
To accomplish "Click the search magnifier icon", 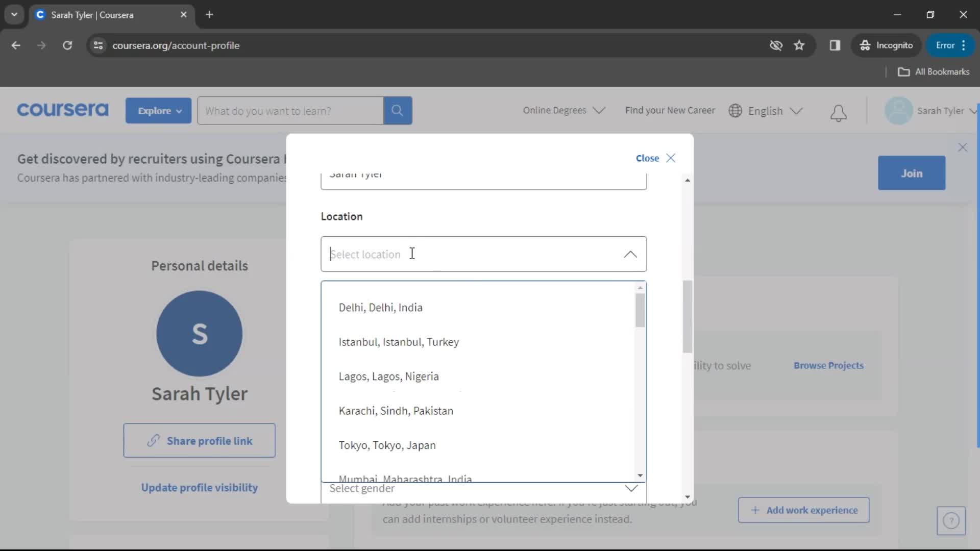I will (x=397, y=110).
